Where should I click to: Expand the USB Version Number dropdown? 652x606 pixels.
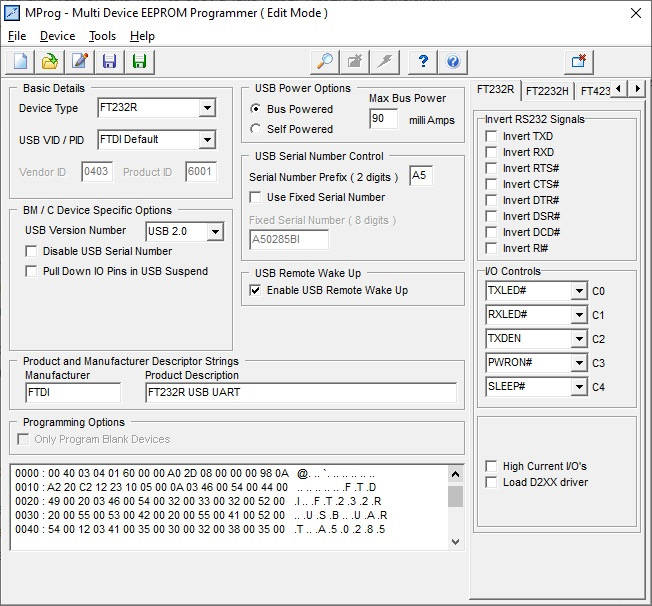coord(215,232)
